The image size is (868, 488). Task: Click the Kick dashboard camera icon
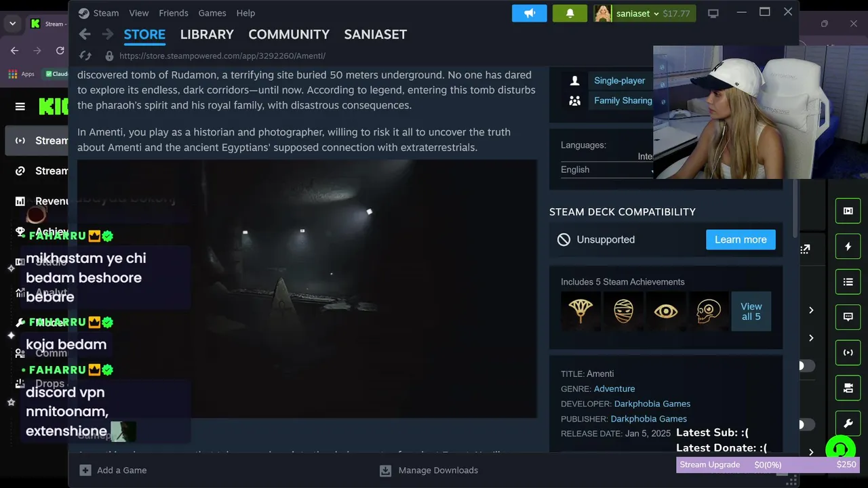tap(848, 388)
